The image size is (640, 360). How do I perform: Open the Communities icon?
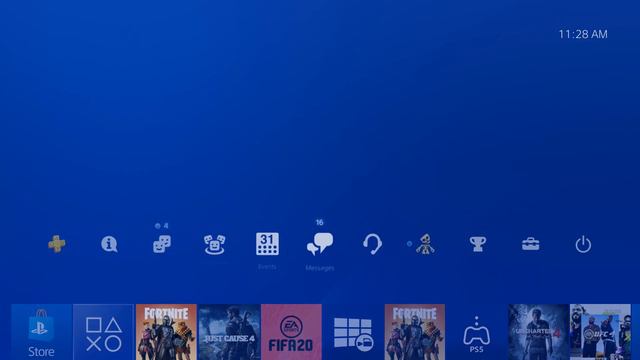click(x=215, y=244)
